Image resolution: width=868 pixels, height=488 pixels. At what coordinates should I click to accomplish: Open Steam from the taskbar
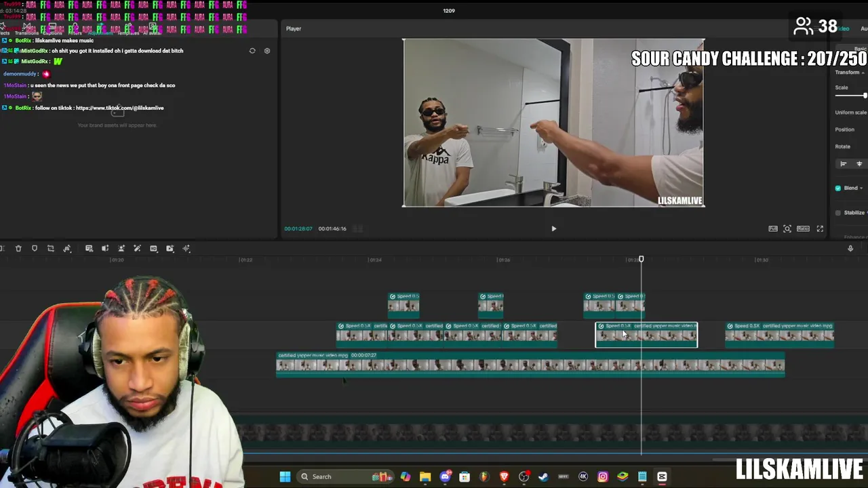[x=543, y=477]
